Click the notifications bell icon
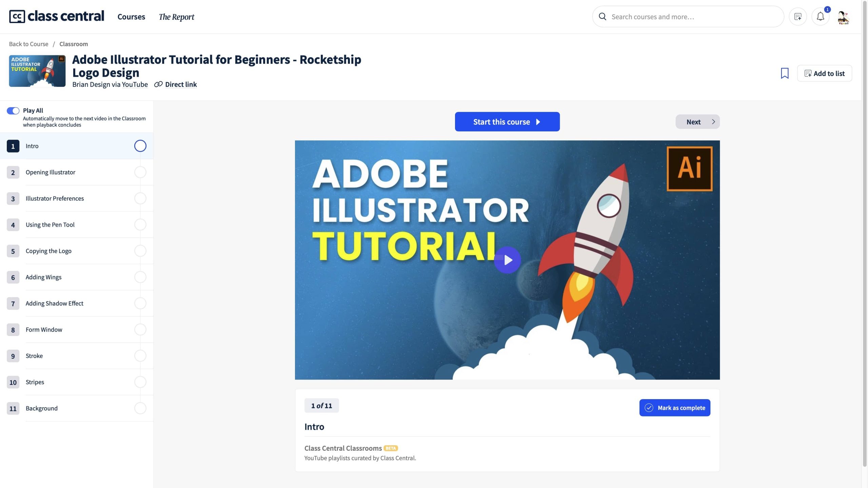This screenshot has height=488, width=868. coord(820,16)
